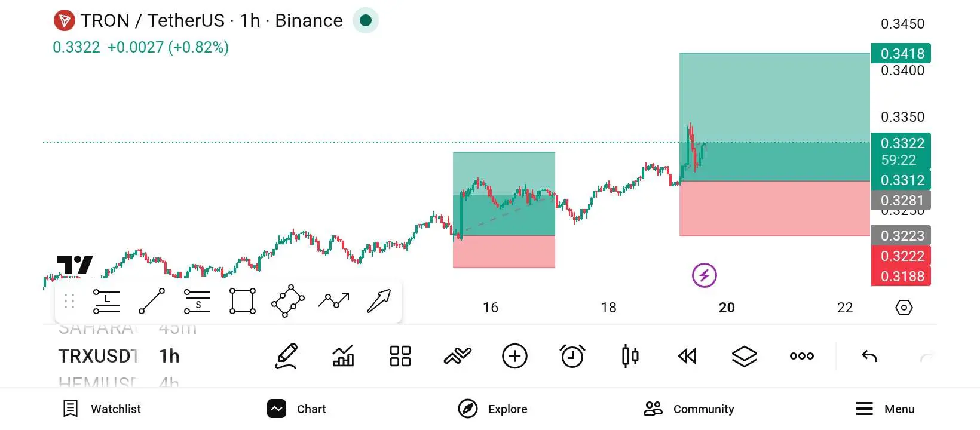
Task: Start bar replay rewind icon
Action: (687, 357)
